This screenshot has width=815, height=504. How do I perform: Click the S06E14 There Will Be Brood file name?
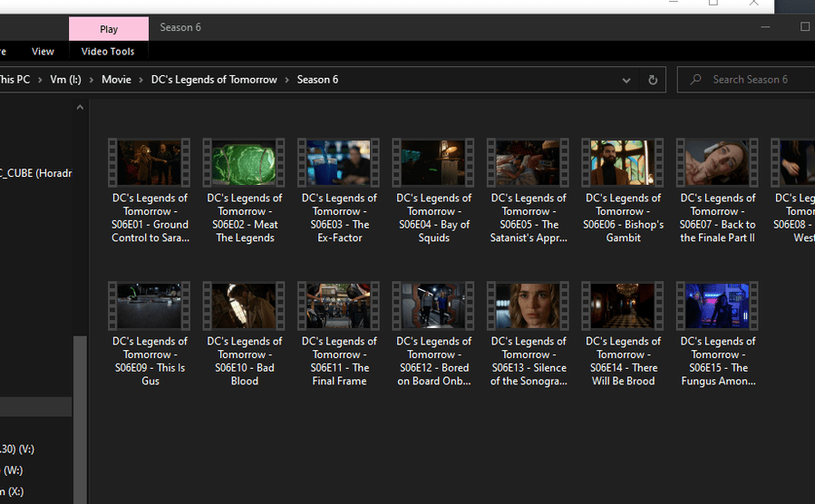coord(623,361)
